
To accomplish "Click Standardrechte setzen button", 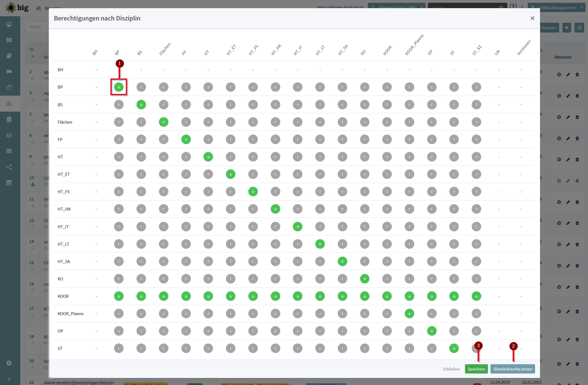I will [x=513, y=369].
